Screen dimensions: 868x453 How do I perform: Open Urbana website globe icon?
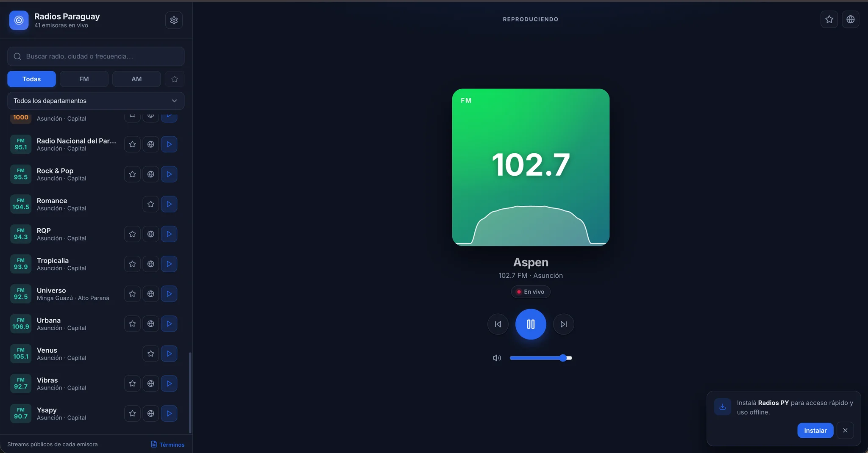[150, 324]
